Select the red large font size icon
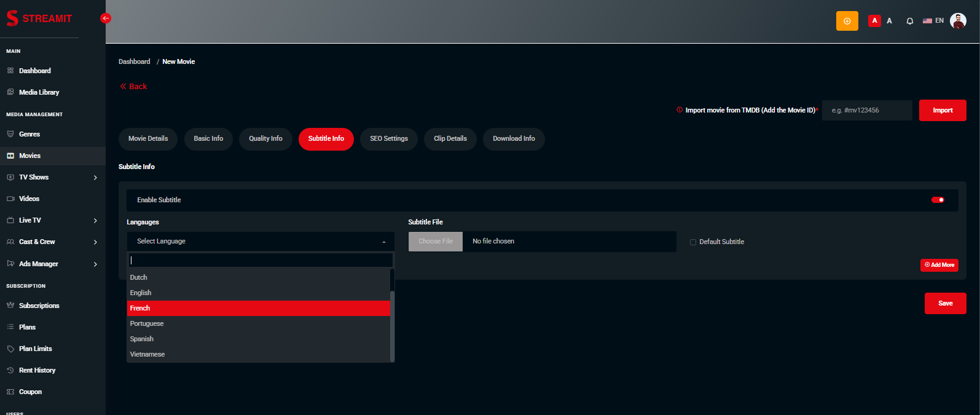This screenshot has width=980, height=415. click(x=874, y=21)
